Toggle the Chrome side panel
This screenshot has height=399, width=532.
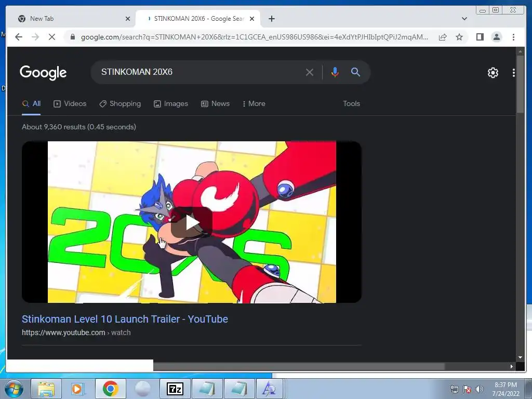point(480,37)
